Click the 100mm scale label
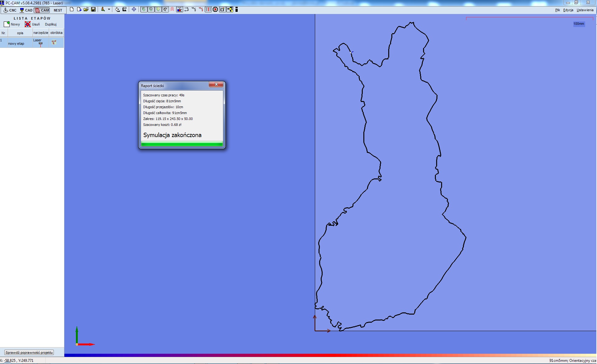 click(579, 24)
